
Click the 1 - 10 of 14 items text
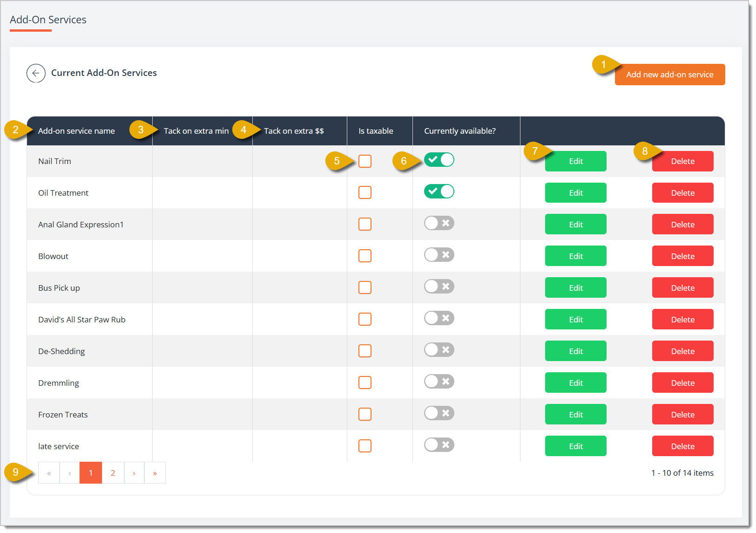(682, 473)
